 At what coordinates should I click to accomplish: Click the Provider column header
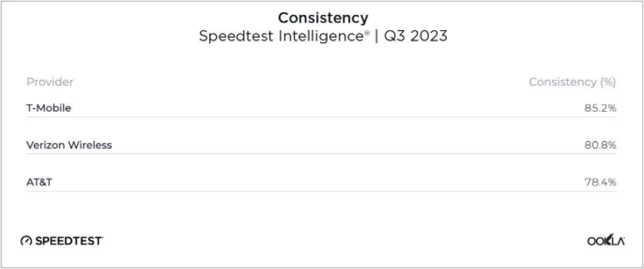pyautogui.click(x=50, y=82)
